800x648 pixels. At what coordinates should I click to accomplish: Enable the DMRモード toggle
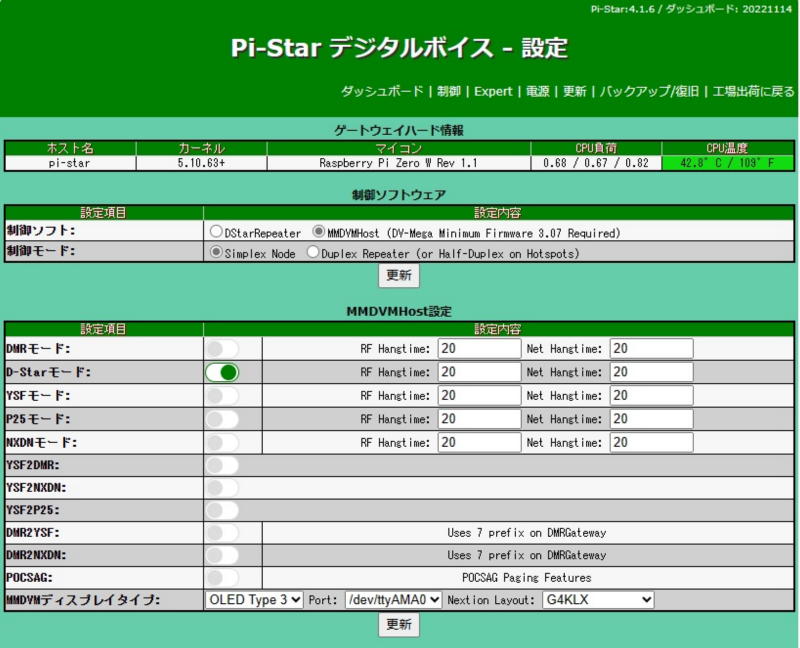(x=222, y=349)
